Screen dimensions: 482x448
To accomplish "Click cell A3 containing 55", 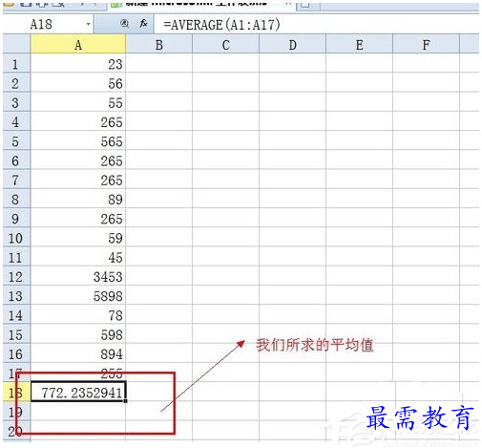I will [78, 102].
